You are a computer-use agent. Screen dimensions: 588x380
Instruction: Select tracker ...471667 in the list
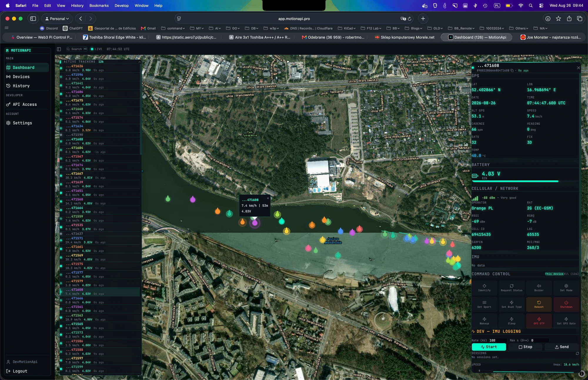(100, 175)
